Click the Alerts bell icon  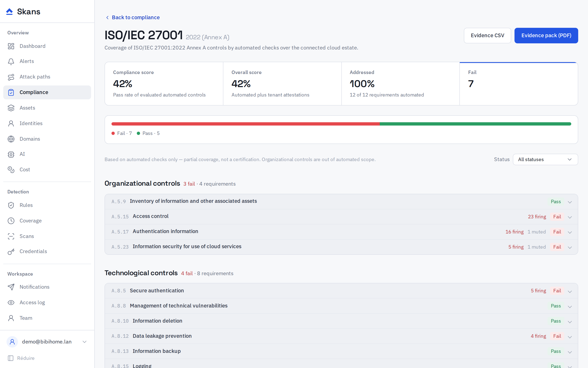(x=11, y=61)
